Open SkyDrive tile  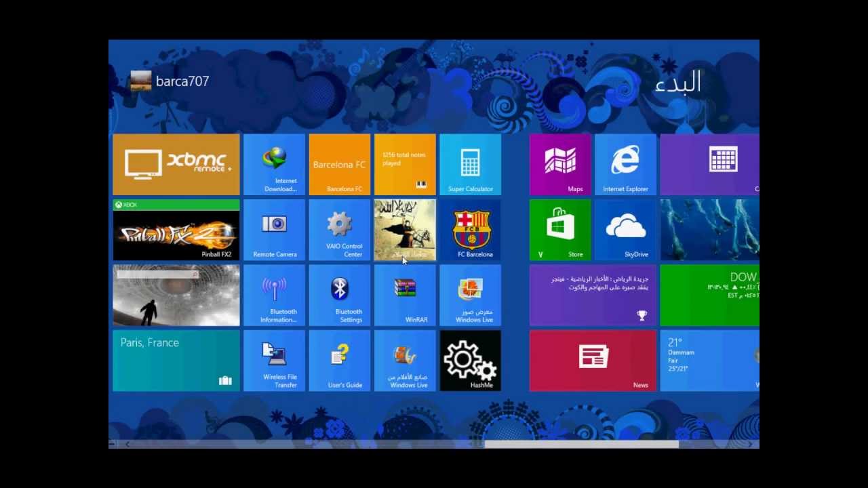(x=625, y=230)
